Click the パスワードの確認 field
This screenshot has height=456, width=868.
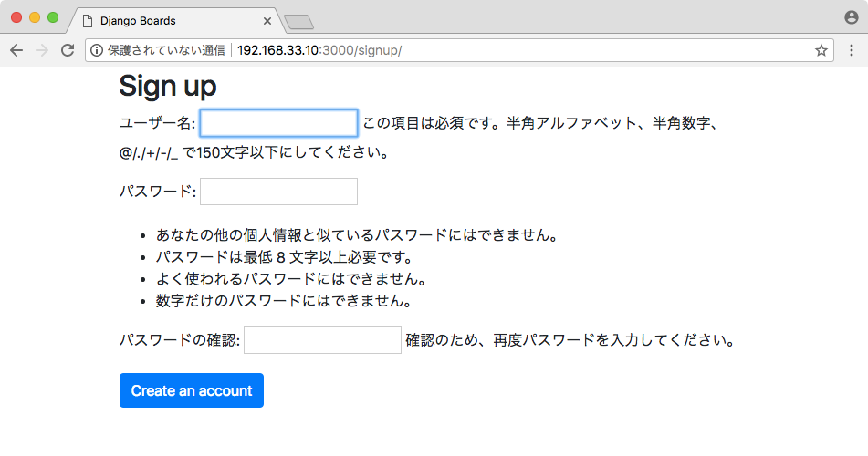[322, 340]
